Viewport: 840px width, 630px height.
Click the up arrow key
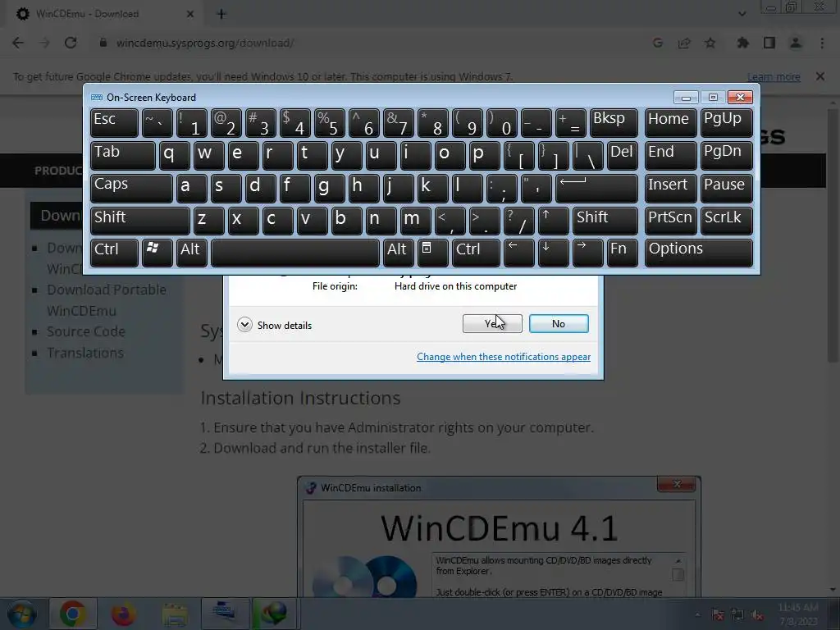click(553, 221)
